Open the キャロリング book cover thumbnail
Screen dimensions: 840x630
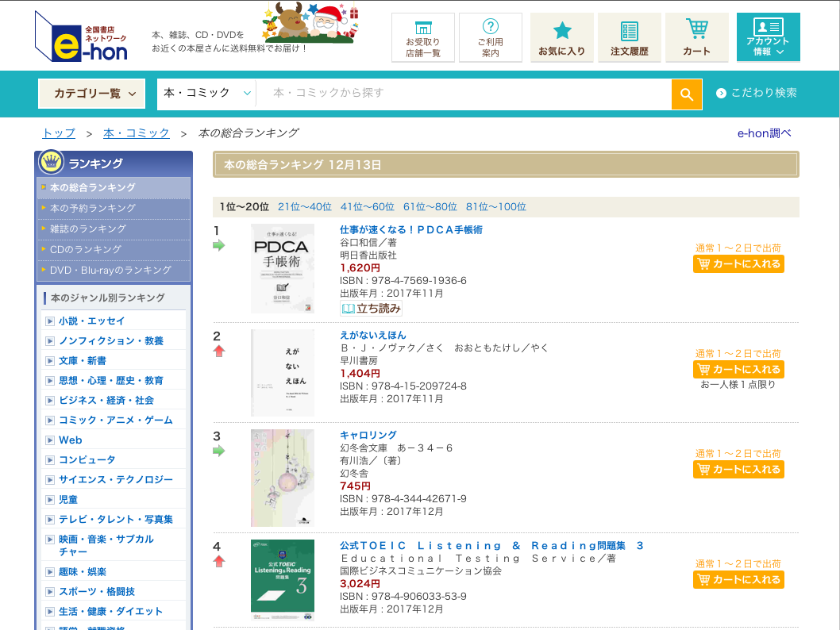pos(283,478)
